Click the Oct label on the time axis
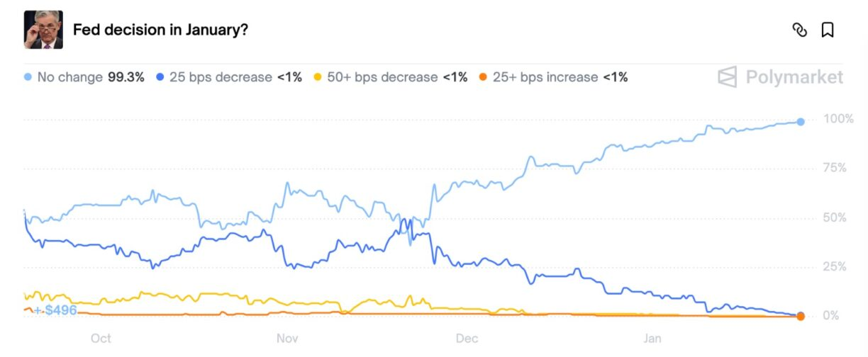The image size is (868, 357). pyautogui.click(x=101, y=339)
